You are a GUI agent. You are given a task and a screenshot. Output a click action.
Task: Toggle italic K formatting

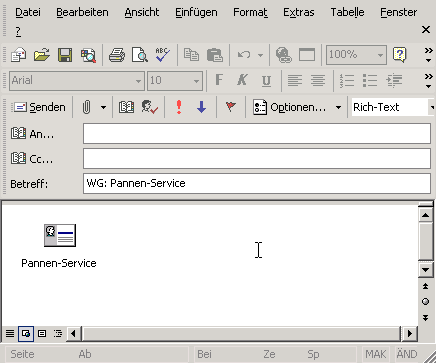coord(242,80)
